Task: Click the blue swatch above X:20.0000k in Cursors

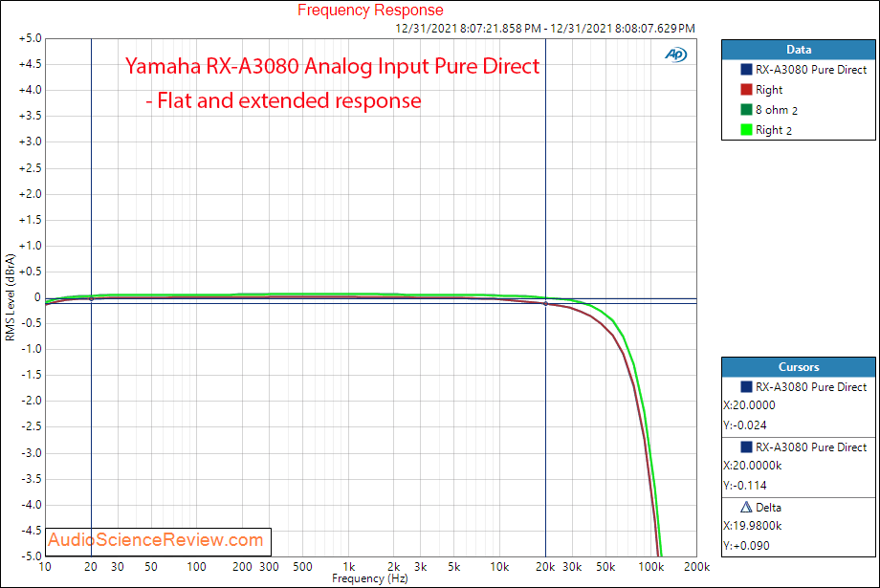Action: [746, 447]
